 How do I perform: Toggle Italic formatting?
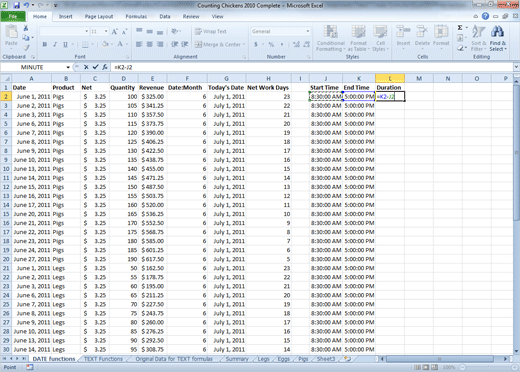(x=55, y=44)
